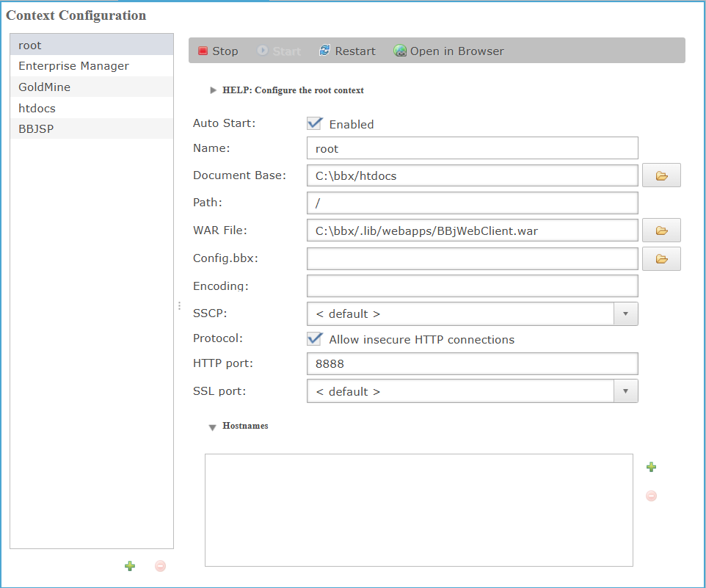
Task: Toggle Auto Start Enabled checkbox
Action: pyautogui.click(x=315, y=123)
